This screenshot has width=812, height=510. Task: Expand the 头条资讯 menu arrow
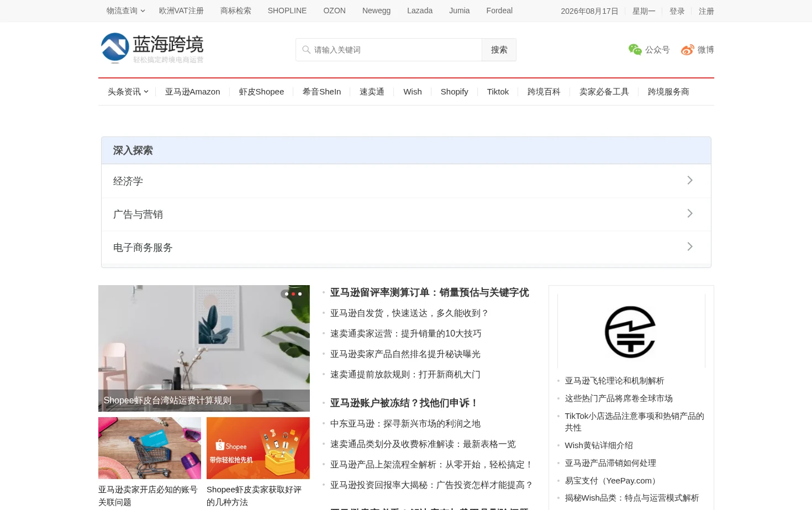click(146, 92)
